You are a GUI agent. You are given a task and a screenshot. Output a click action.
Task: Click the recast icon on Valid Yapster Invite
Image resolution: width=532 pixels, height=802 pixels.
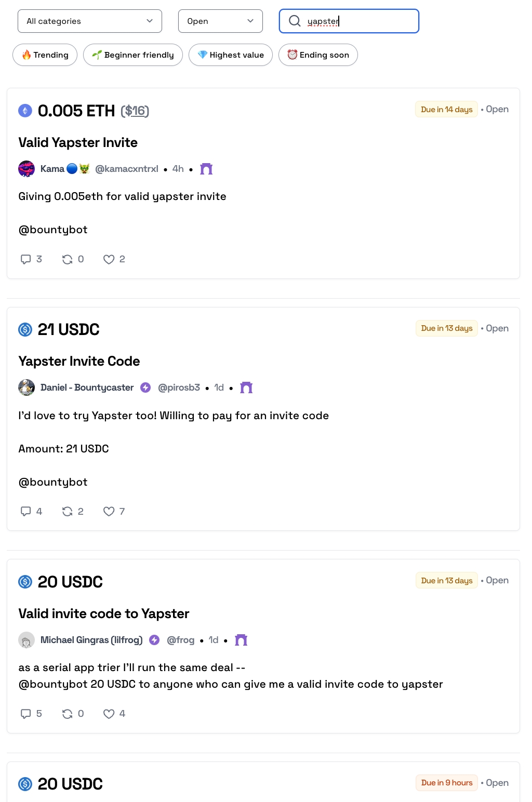[68, 259]
